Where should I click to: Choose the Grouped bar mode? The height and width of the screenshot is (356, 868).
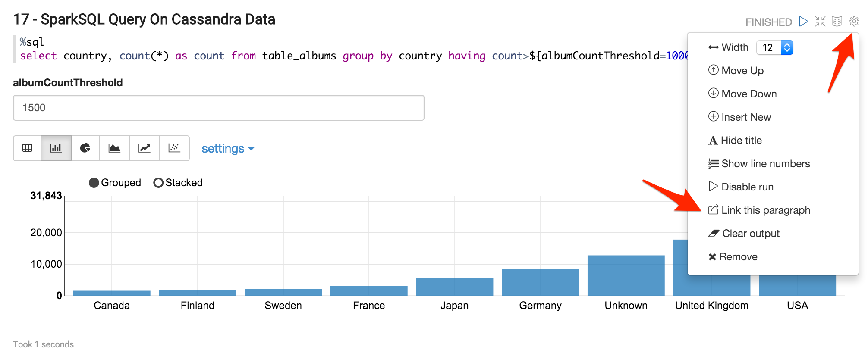pos(115,183)
